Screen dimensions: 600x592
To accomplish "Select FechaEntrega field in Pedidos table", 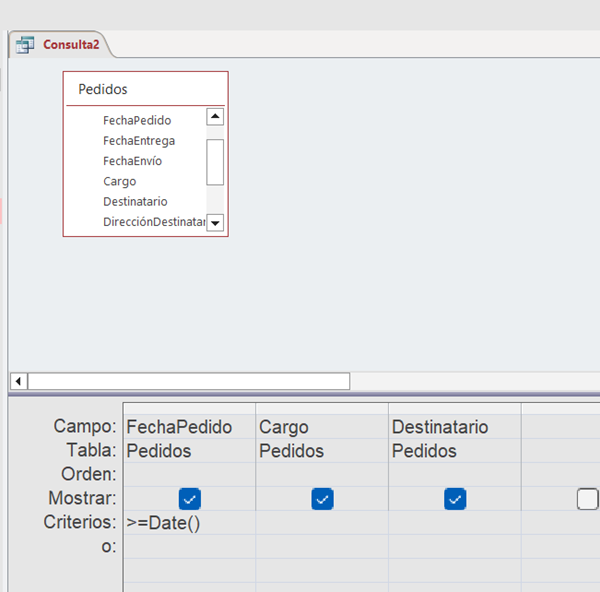I will tap(138, 141).
